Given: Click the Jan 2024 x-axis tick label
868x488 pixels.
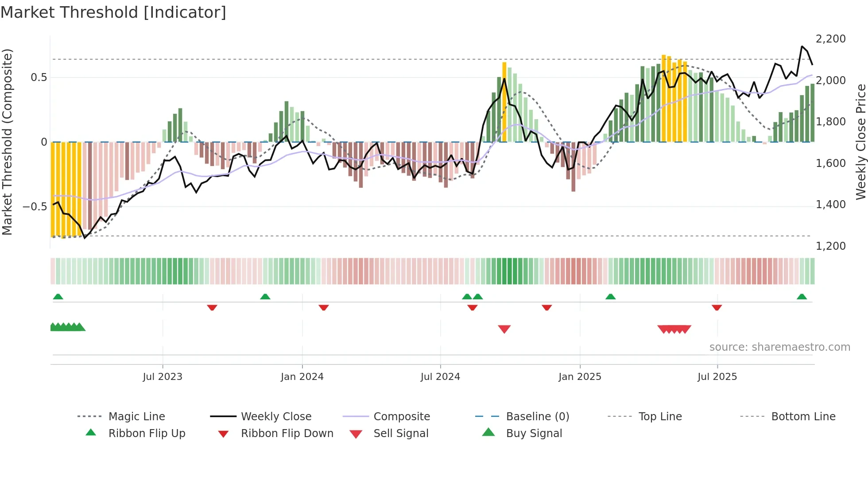Looking at the screenshot, I should pos(302,377).
